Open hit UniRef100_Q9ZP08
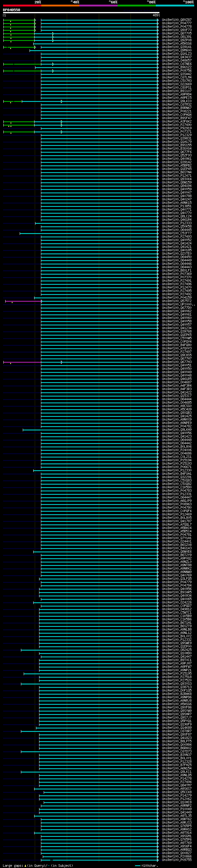The width and height of the screenshot is (197, 868). (176, 40)
